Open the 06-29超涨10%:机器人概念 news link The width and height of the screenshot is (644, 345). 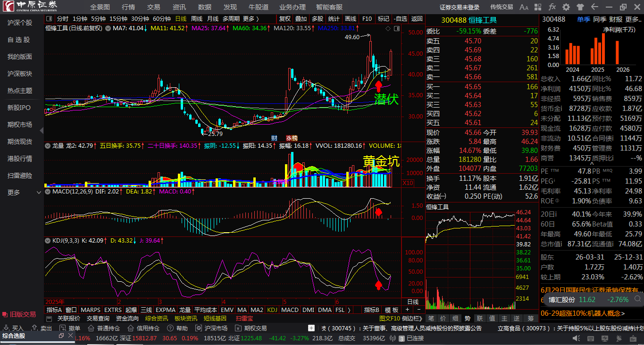click(x=583, y=313)
